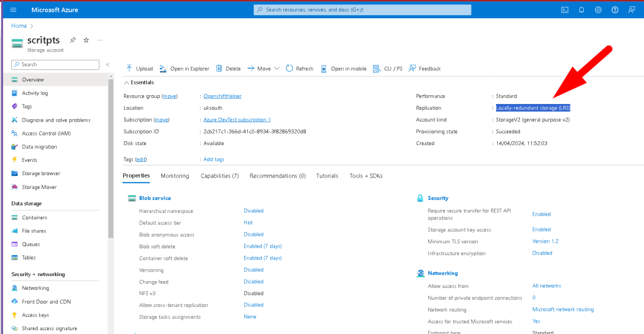Open the CLI / PS option
Viewport: 644px width, 334px height.
tap(387, 69)
